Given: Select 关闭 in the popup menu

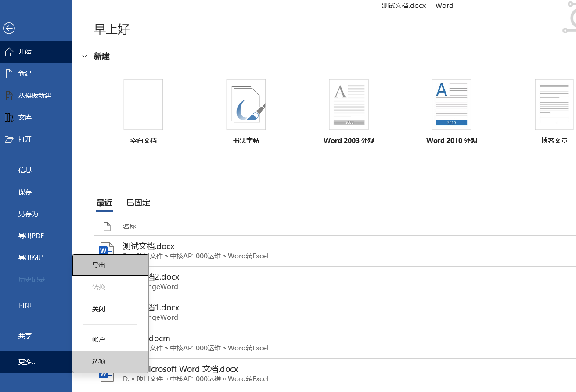Looking at the screenshot, I should (110, 309).
